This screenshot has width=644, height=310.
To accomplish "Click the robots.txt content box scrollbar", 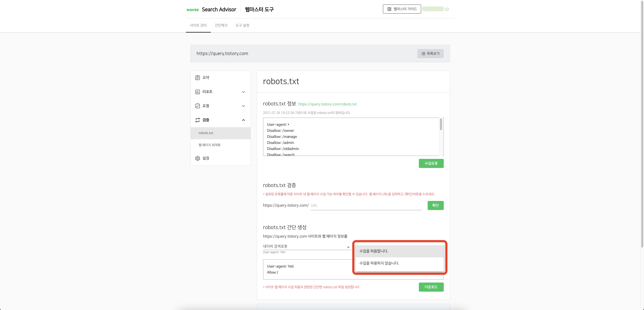I will click(x=441, y=124).
